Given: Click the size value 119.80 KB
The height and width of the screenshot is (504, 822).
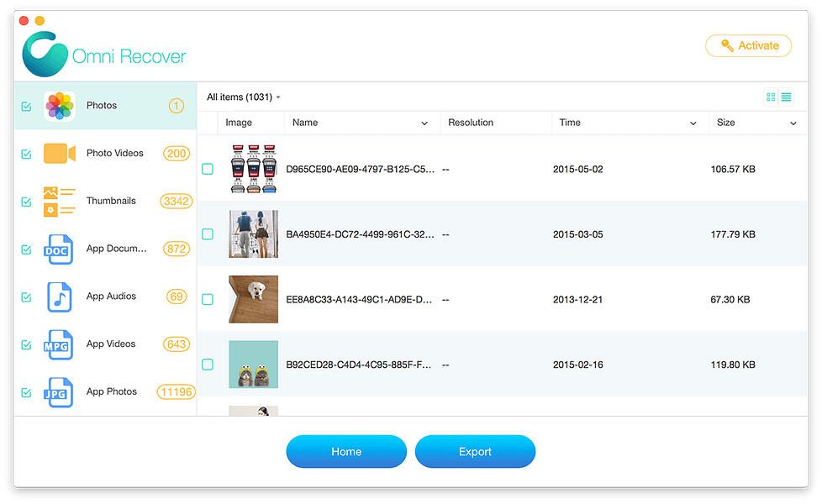Looking at the screenshot, I should pyautogui.click(x=733, y=365).
